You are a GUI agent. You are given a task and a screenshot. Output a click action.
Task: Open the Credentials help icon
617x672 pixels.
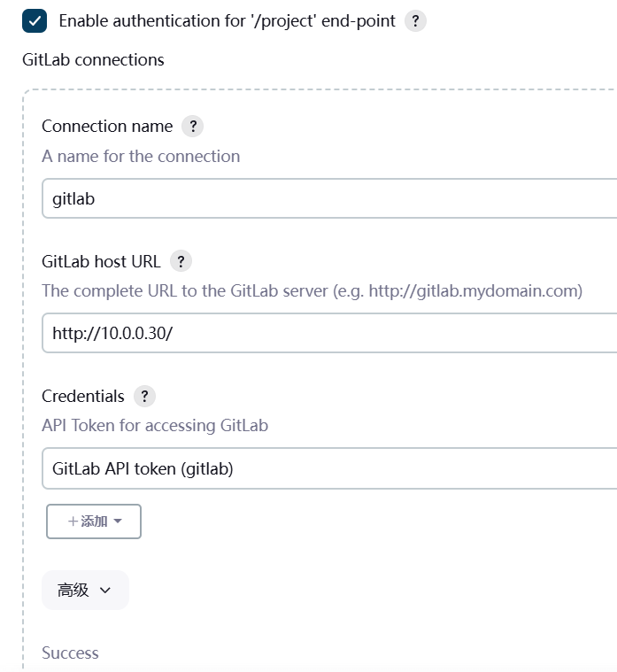pyautogui.click(x=144, y=396)
